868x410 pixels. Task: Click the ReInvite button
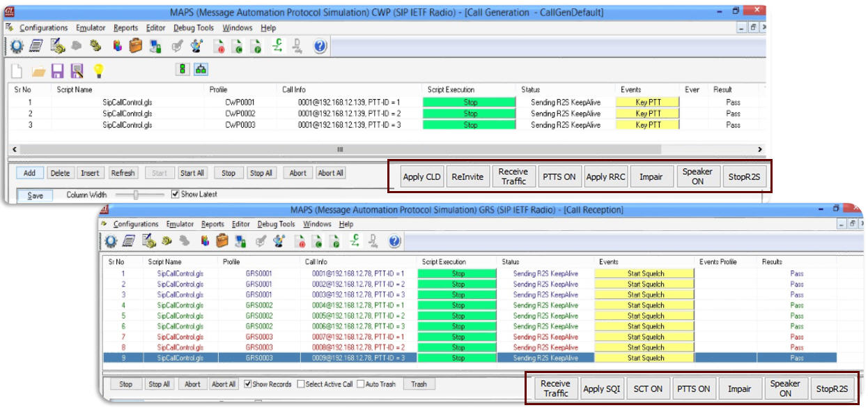coord(467,177)
